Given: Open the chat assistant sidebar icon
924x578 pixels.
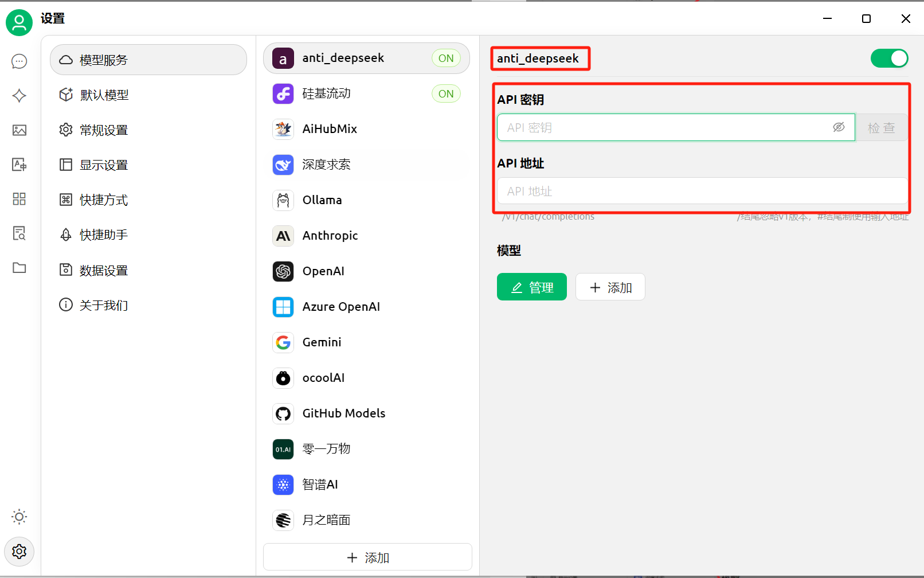Looking at the screenshot, I should (x=19, y=61).
